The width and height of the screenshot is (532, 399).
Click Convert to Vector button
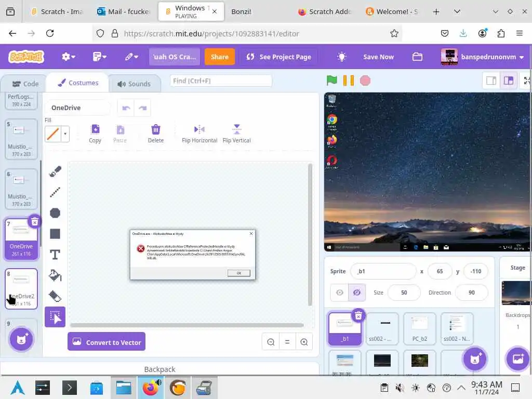coord(107,342)
